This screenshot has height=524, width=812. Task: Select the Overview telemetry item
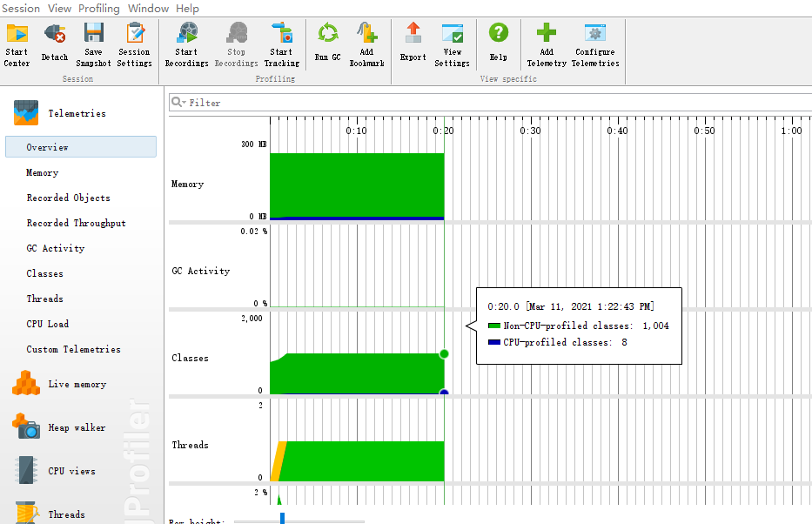pos(81,147)
